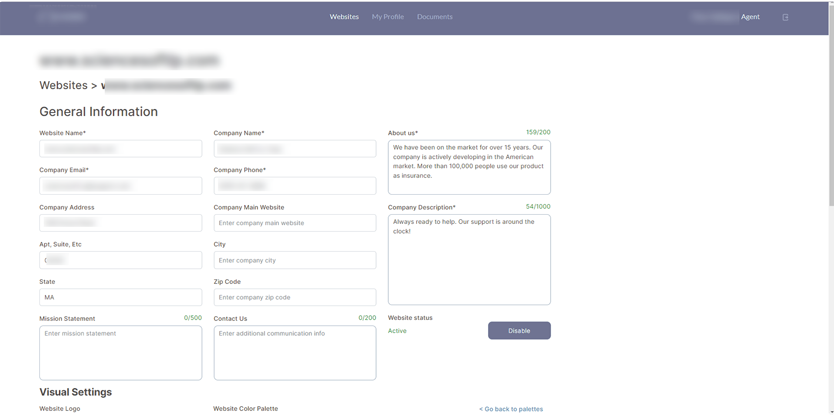Click the Disable website button
The image size is (834, 415).
(519, 330)
